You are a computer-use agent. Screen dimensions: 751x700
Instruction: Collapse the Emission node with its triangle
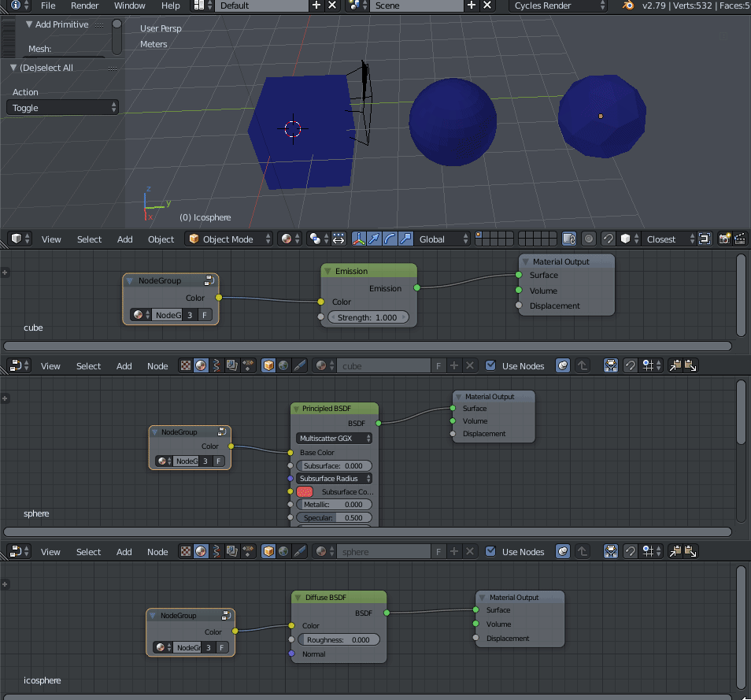[328, 271]
